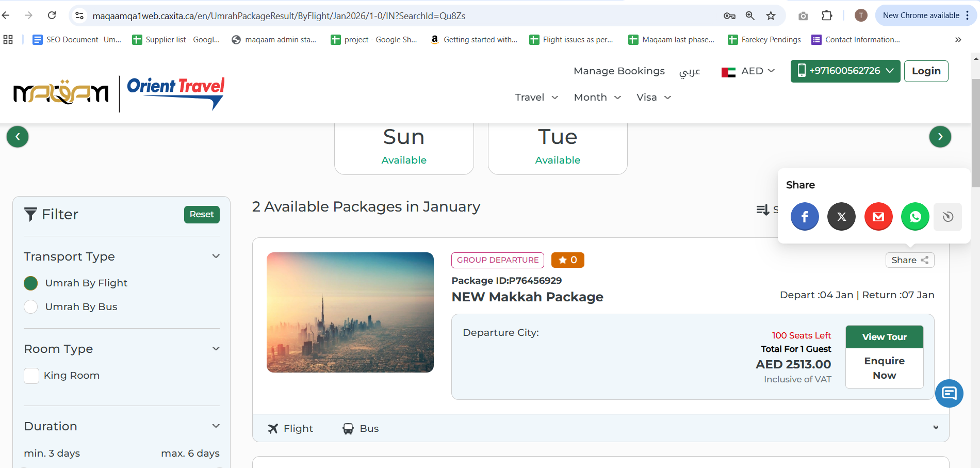The height and width of the screenshot is (468, 980).
Task: Share package through Gmail icon
Action: pyautogui.click(x=878, y=217)
